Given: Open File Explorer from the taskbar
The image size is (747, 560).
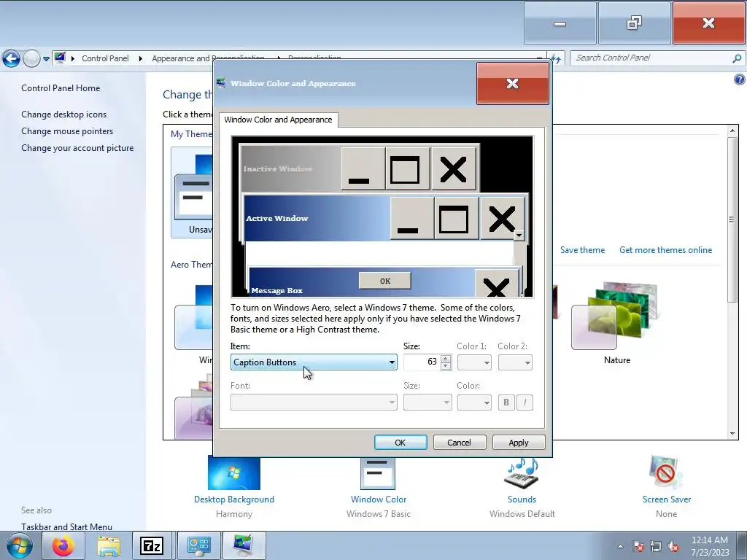Looking at the screenshot, I should point(109,545).
